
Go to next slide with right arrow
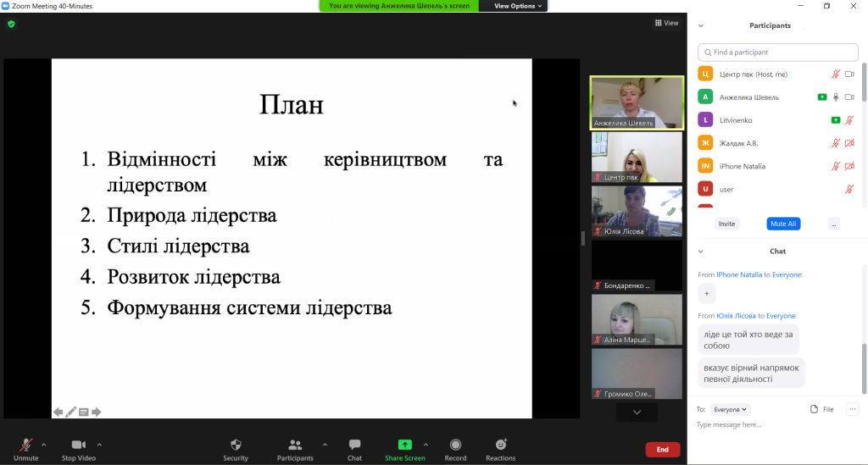pyautogui.click(x=97, y=412)
